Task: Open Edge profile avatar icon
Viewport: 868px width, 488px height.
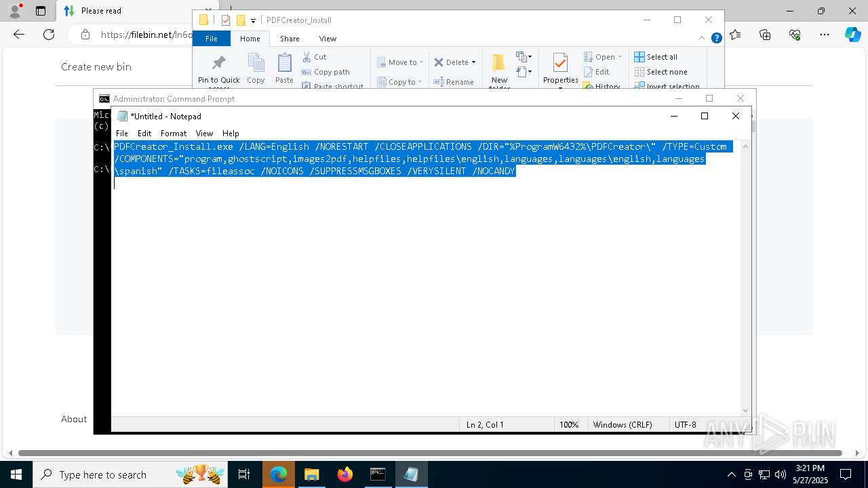Action: (15, 11)
